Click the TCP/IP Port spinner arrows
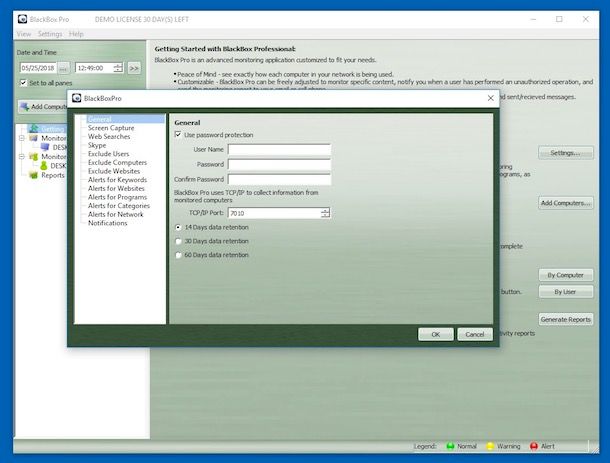The height and width of the screenshot is (463, 610). [x=325, y=213]
